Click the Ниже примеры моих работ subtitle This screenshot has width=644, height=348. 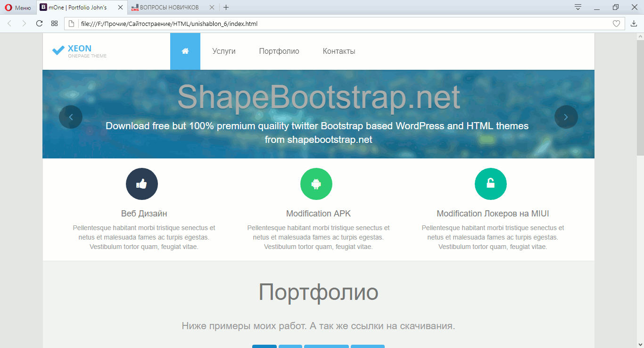tap(319, 326)
